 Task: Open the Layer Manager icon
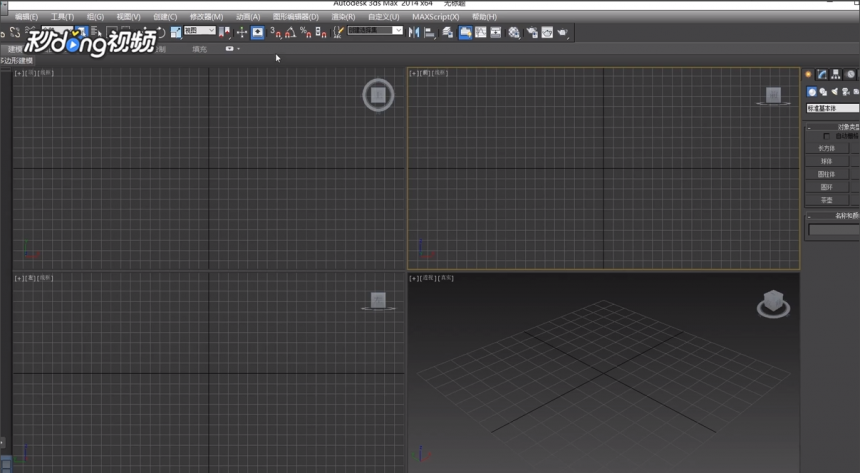pyautogui.click(x=447, y=32)
